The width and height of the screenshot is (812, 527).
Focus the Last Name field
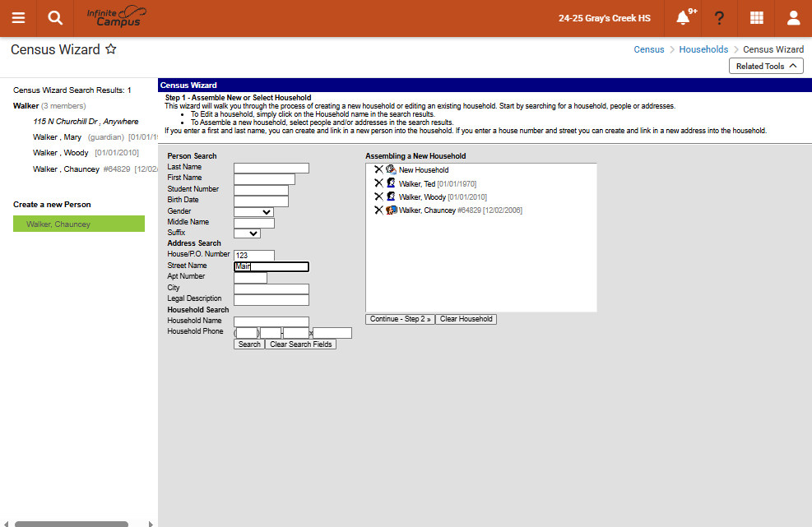pos(271,169)
